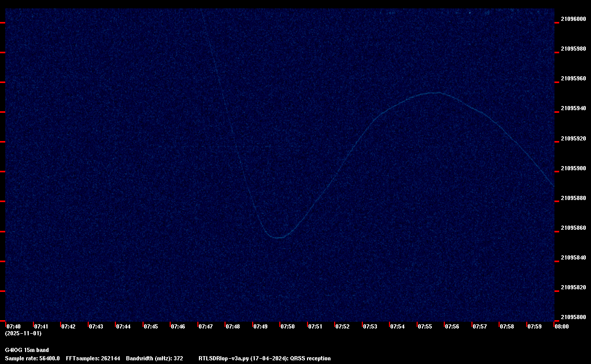The height and width of the screenshot is (364, 591).
Task: Click the 08:00 time axis label
Action: pyautogui.click(x=562, y=326)
